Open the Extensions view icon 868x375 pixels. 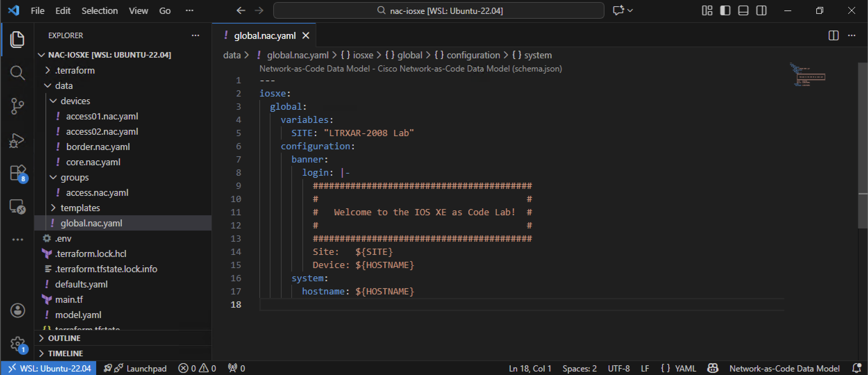coord(18,173)
